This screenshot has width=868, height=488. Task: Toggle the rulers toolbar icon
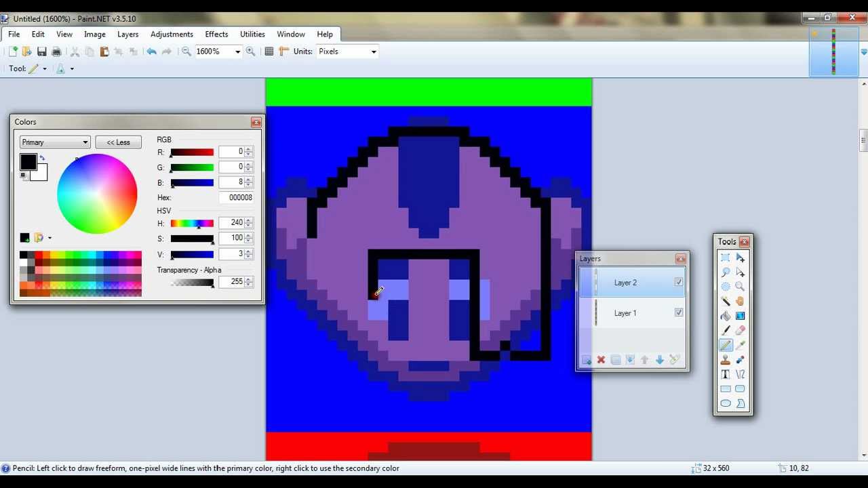point(283,52)
